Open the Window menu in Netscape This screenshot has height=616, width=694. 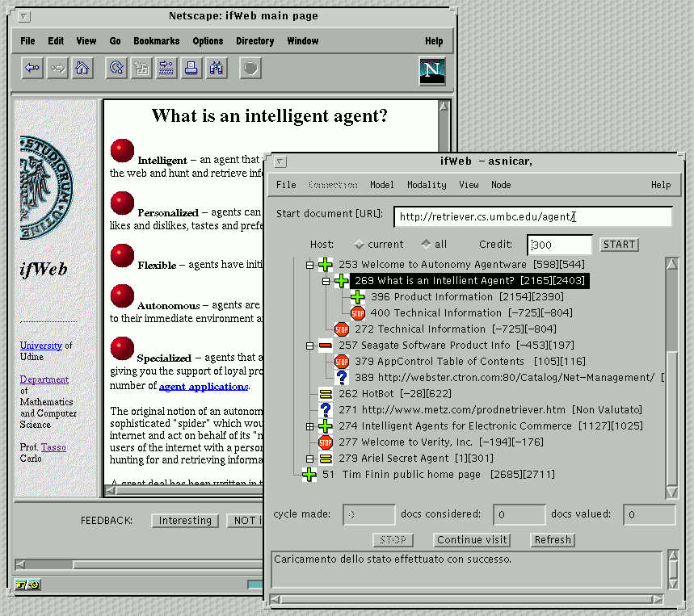coord(303,41)
